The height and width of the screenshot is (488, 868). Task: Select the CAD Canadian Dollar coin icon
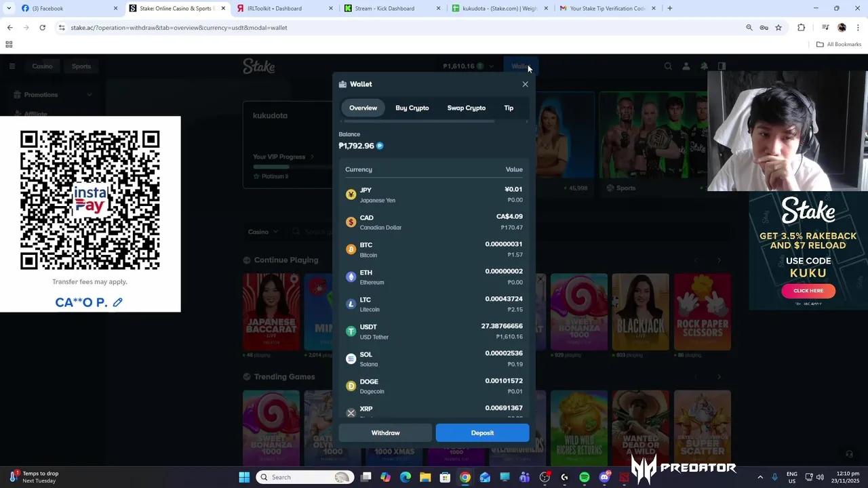point(351,222)
